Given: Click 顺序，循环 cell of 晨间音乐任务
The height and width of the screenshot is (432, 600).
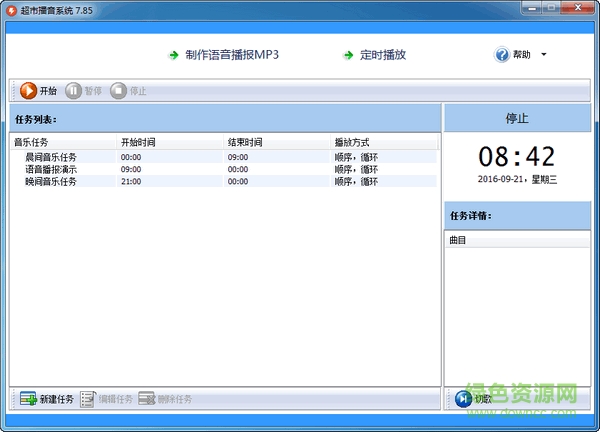Looking at the screenshot, I should [x=356, y=157].
